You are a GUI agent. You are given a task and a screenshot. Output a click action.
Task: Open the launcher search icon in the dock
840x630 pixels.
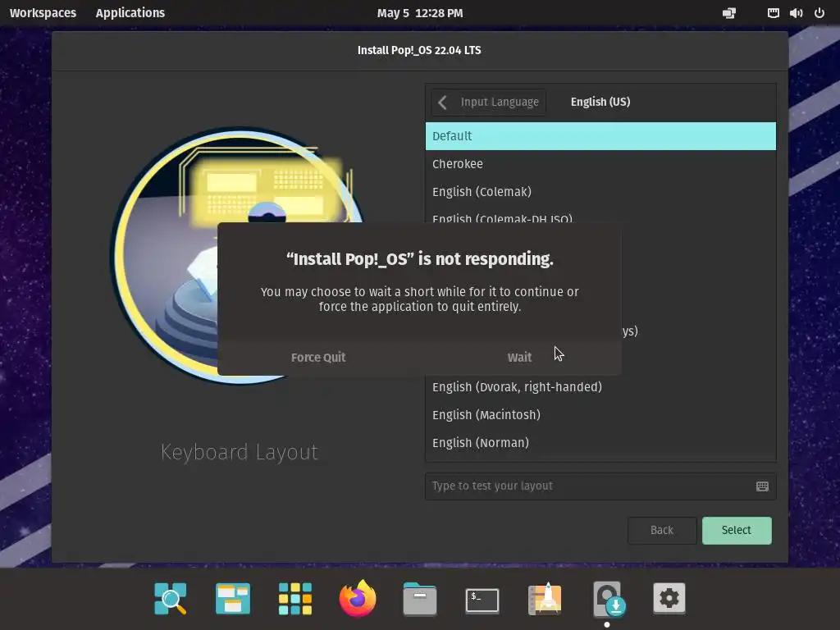pos(171,598)
